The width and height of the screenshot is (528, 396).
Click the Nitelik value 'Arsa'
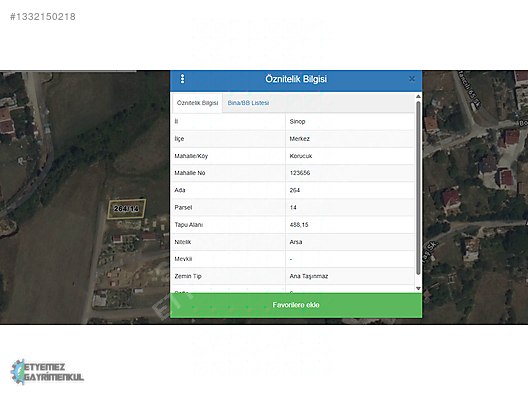296,242
